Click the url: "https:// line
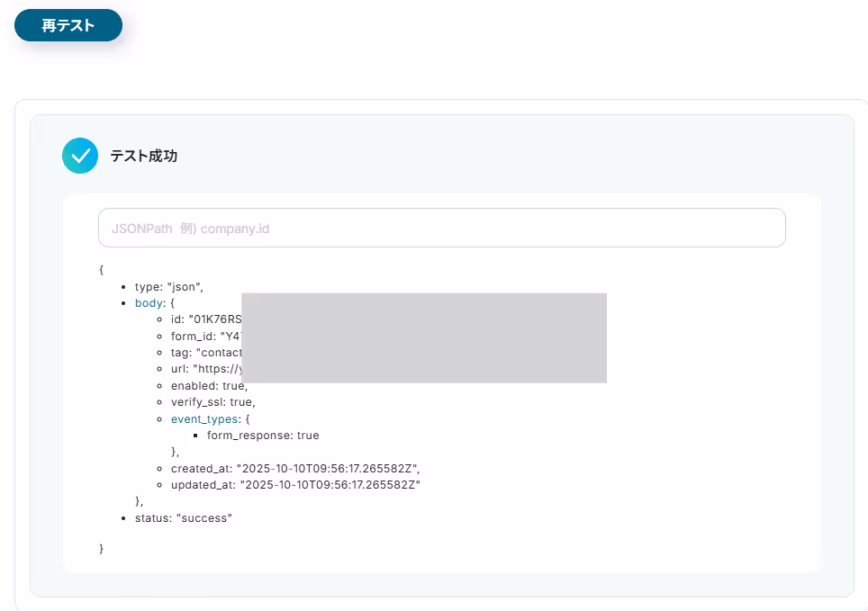868x611 pixels. pos(206,369)
